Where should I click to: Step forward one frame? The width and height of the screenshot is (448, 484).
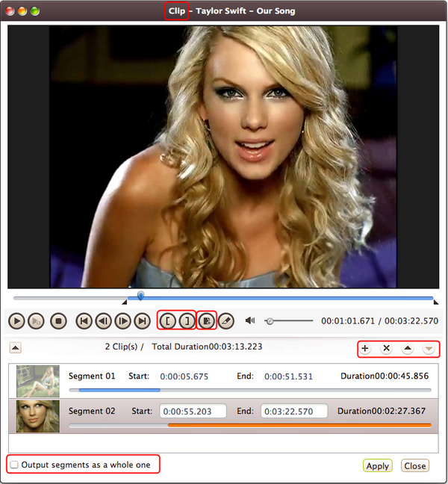(x=122, y=320)
